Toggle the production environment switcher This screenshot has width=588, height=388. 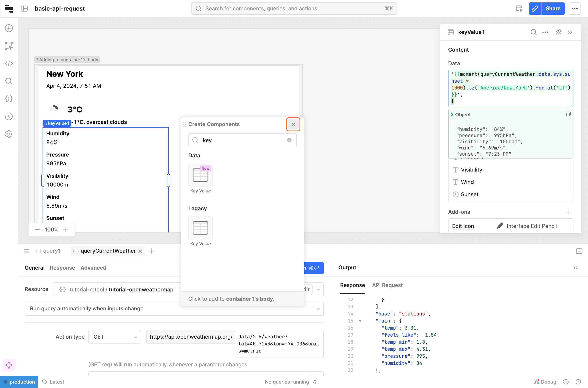click(x=19, y=382)
